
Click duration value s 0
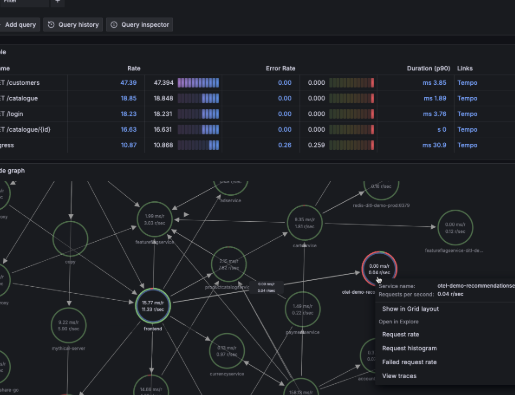442,130
